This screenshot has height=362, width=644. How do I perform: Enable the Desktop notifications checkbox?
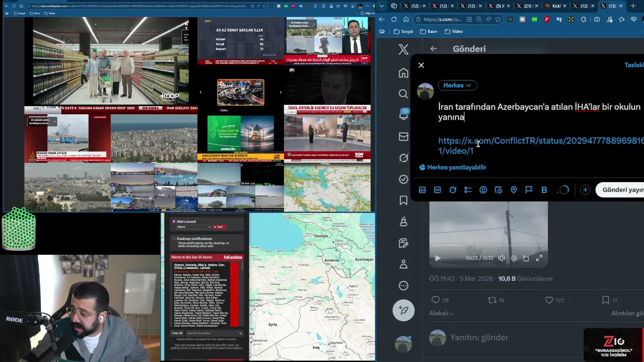174,239
